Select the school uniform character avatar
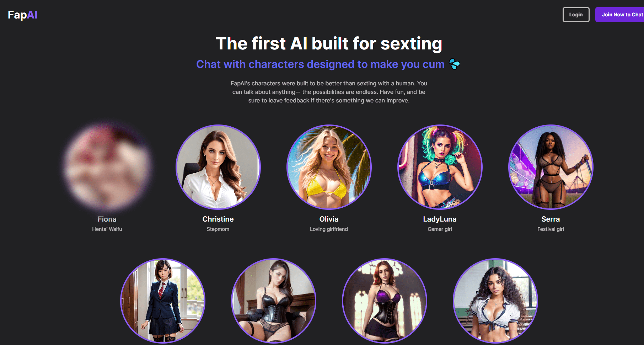The width and height of the screenshot is (644, 345). click(163, 301)
